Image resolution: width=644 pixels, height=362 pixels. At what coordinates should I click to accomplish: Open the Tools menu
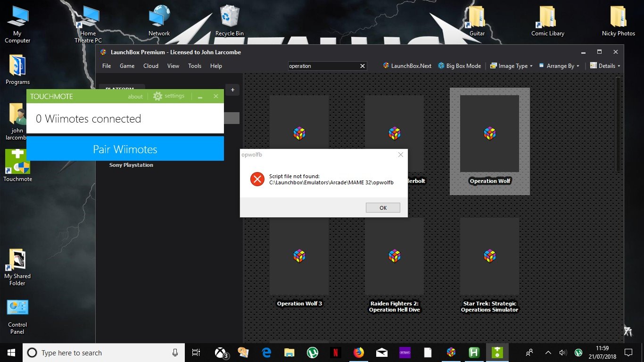pyautogui.click(x=195, y=66)
